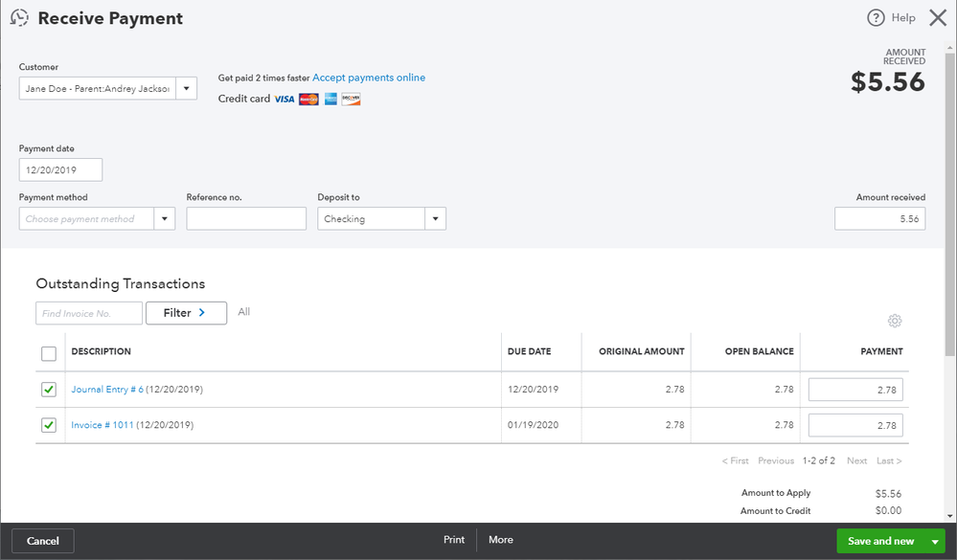This screenshot has width=957, height=560.
Task: Click Amount to Credit $0.00 value
Action: 888,510
